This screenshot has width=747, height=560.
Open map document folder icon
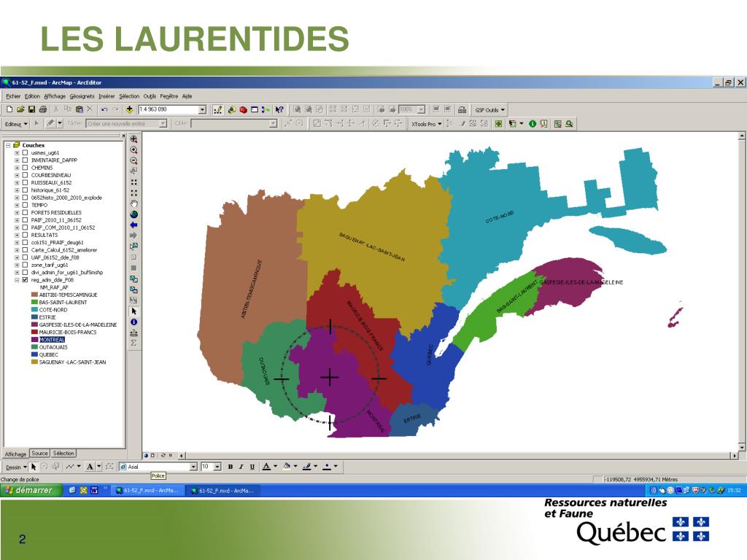pos(20,109)
